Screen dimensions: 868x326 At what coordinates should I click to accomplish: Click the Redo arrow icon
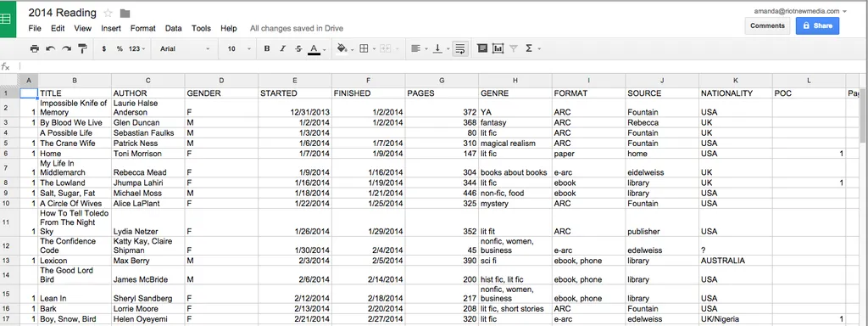pos(66,48)
